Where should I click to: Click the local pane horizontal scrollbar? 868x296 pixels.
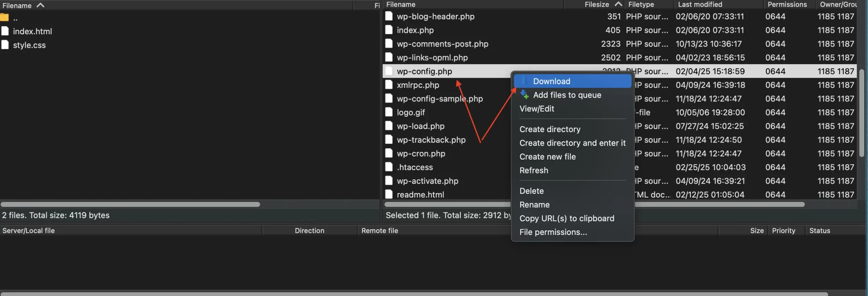coord(130,204)
